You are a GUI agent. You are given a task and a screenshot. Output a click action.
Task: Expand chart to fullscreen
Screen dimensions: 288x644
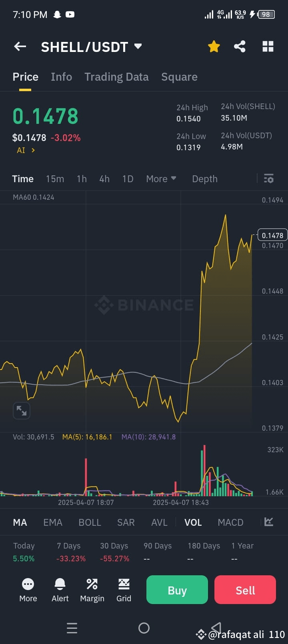coord(22,410)
